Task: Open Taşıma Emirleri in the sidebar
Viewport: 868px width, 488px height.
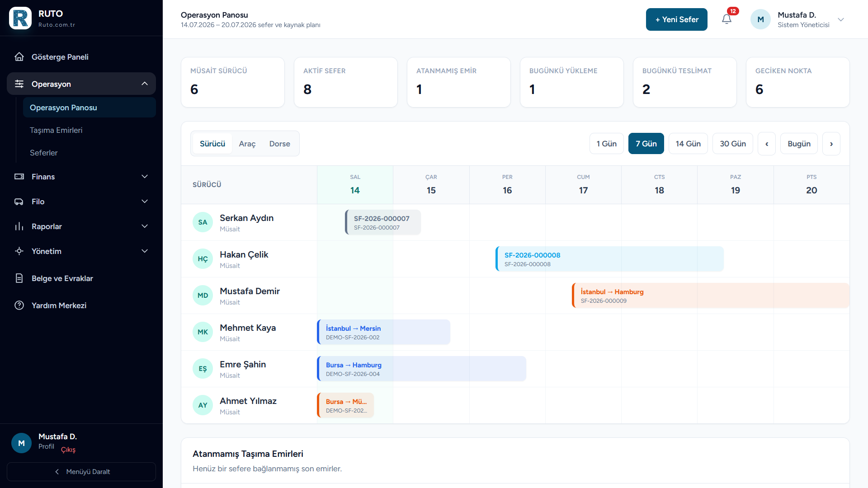Action: coord(56,130)
